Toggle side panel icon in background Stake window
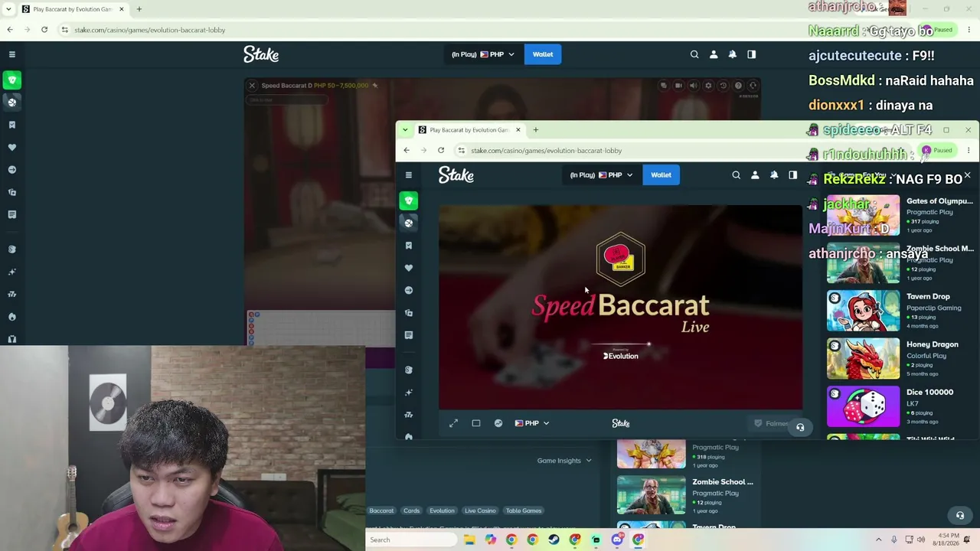980x551 pixels. point(752,54)
